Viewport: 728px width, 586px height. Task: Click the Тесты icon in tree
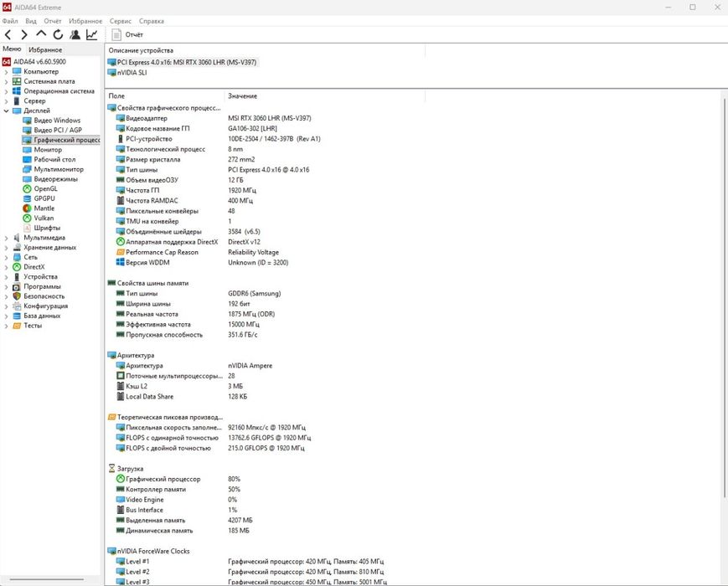click(x=17, y=326)
